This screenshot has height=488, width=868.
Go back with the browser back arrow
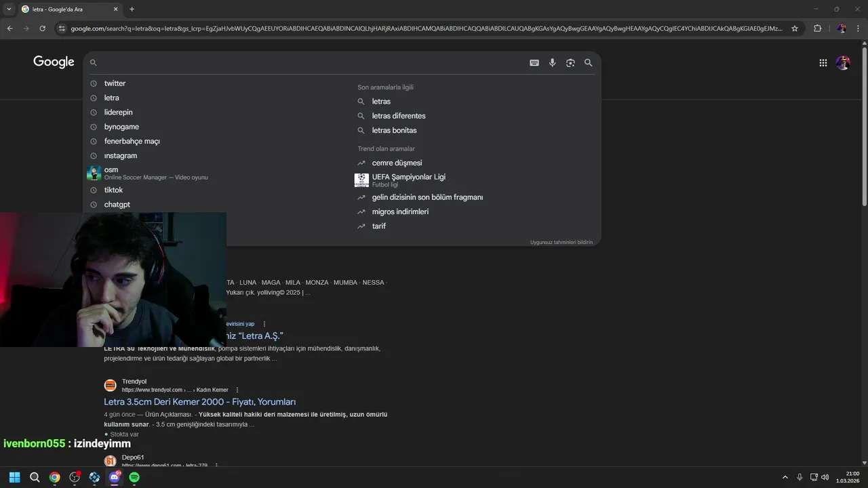tap(9, 28)
